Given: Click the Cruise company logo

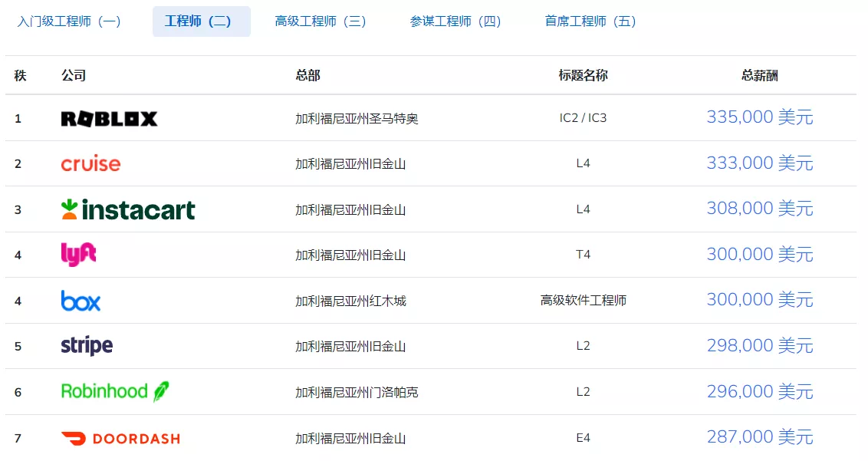Looking at the screenshot, I should pyautogui.click(x=90, y=163).
